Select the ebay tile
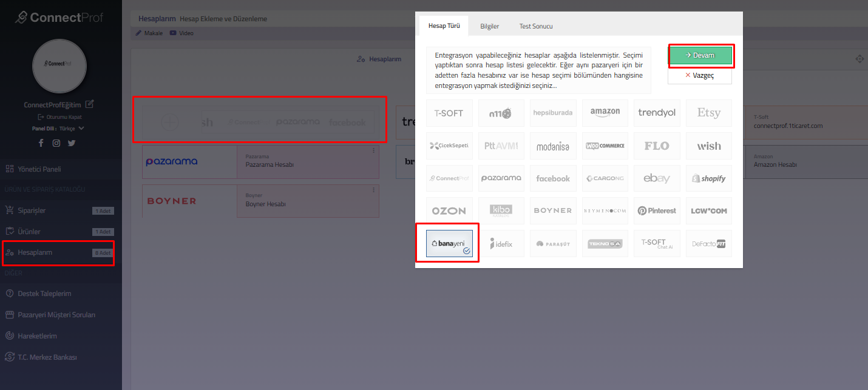Screen dimensions: 868x390 pyautogui.click(x=657, y=178)
